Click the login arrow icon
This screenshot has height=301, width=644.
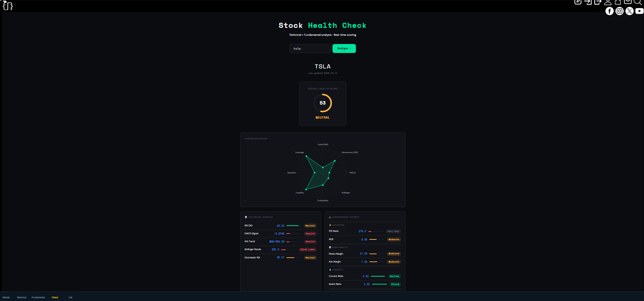[x=588, y=2]
